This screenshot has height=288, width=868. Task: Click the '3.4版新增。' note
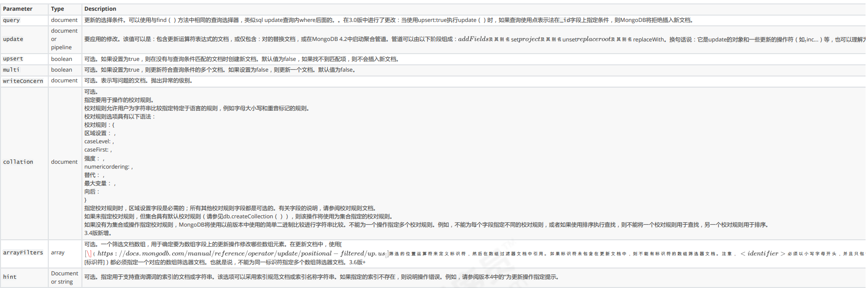pos(99,233)
